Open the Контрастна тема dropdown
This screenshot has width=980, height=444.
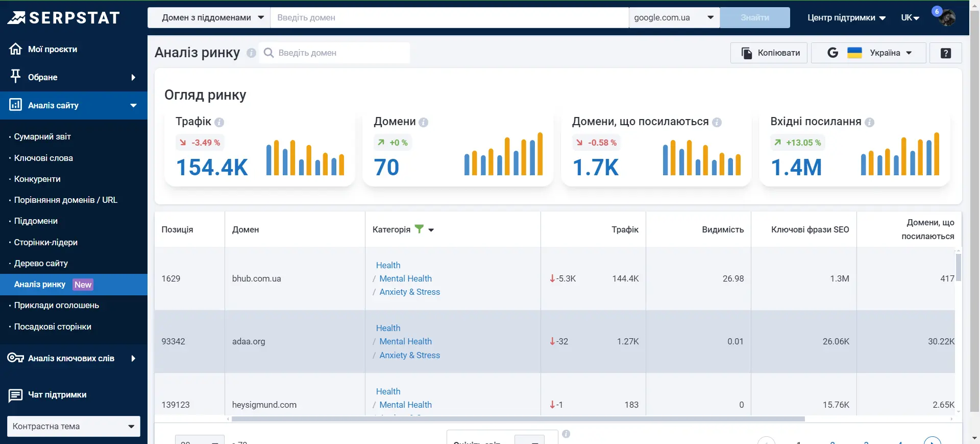tap(73, 426)
